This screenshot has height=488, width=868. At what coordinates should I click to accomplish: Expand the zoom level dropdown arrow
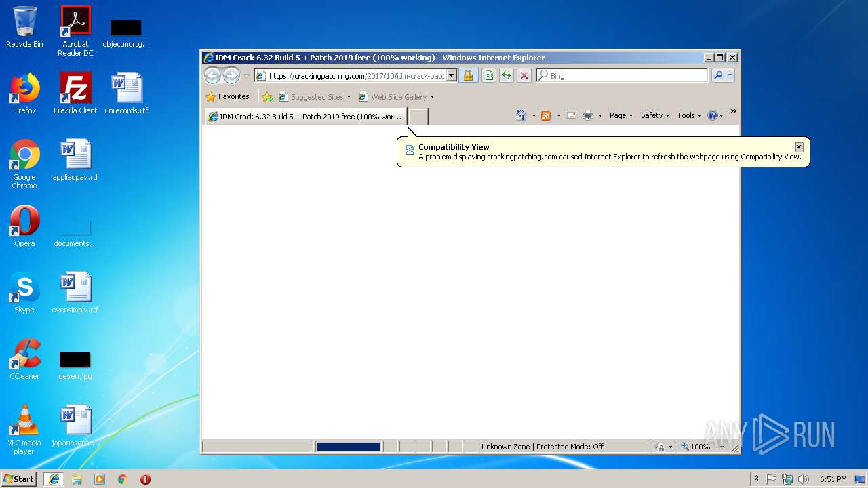pos(722,447)
